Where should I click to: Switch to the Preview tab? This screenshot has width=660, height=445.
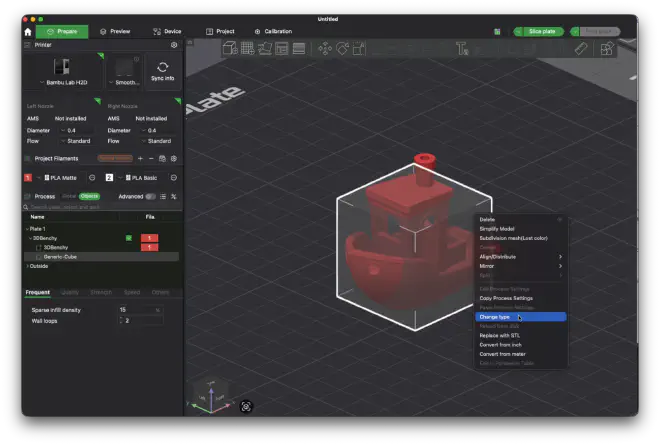(115, 32)
